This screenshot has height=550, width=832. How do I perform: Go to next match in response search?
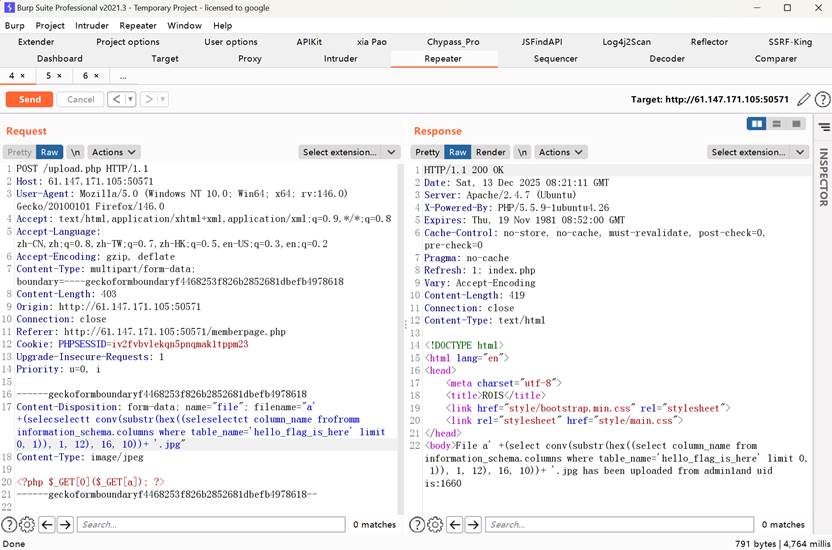point(473,525)
